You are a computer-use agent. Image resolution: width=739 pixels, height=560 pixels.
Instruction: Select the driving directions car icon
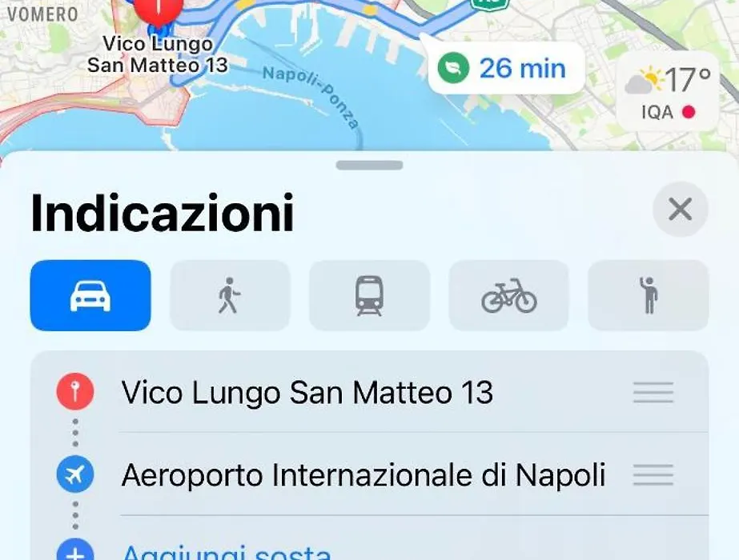pyautogui.click(x=90, y=295)
